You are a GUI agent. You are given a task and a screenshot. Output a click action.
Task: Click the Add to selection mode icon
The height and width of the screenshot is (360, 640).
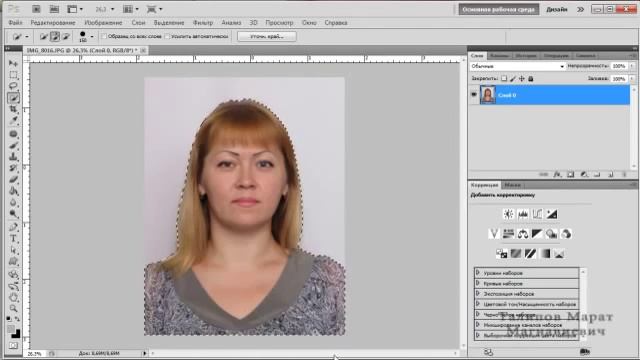55,37
